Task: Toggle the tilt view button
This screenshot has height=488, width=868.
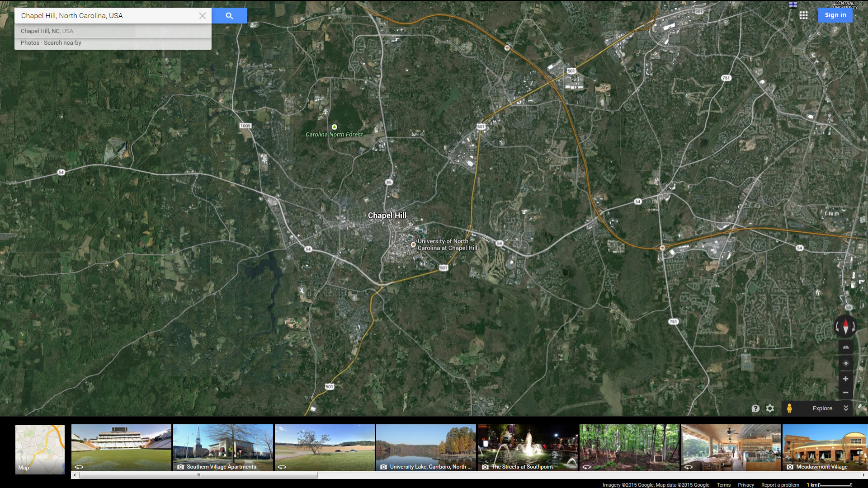Action: [845, 347]
